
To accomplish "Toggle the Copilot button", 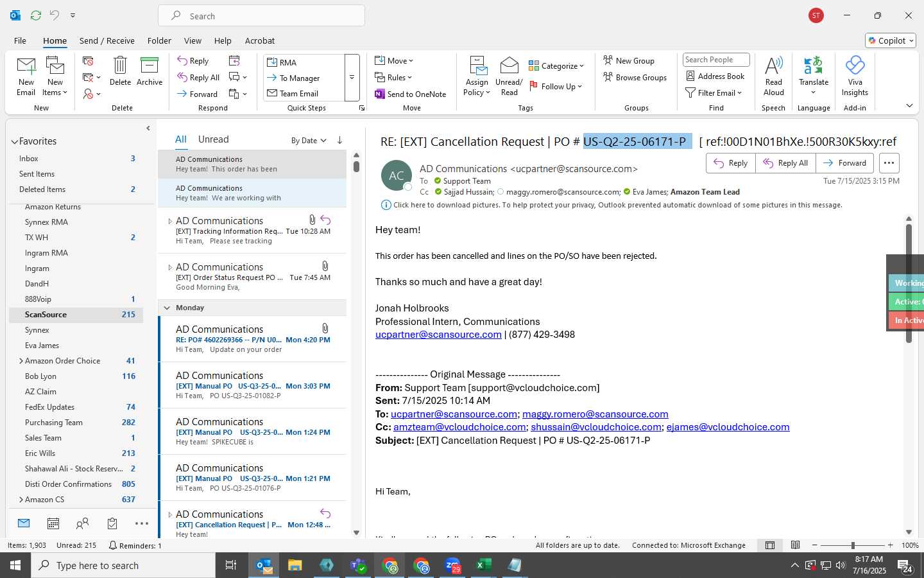I will pos(891,40).
